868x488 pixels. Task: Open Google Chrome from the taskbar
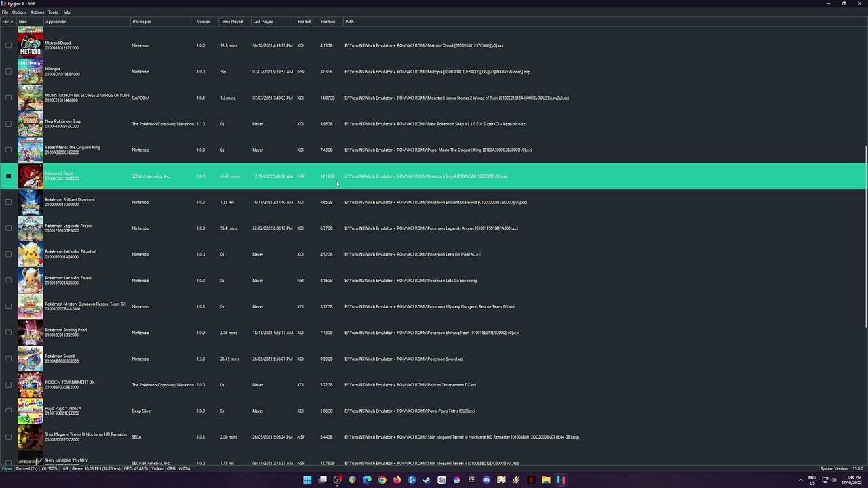[382, 480]
